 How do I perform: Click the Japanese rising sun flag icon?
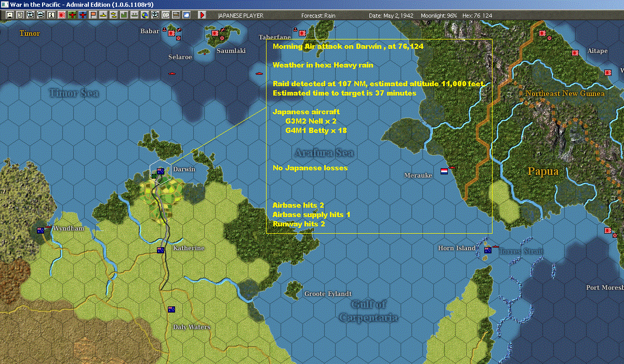(x=61, y=15)
